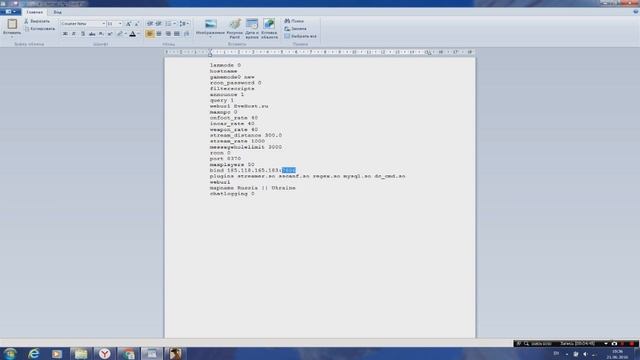
Task: Toggle strikethrough formatting in the ribbon
Action: point(92,34)
